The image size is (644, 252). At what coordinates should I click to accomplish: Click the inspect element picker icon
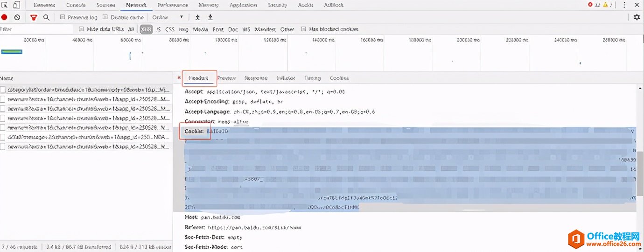coord(5,5)
